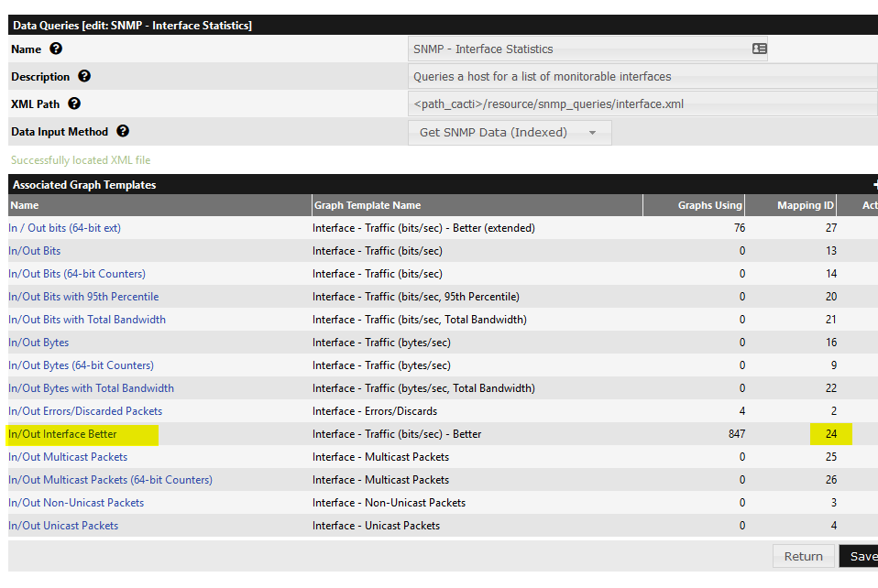Open In/Out Non-Unicast Packets template
Viewport: 878px width, 588px height.
[x=76, y=502]
